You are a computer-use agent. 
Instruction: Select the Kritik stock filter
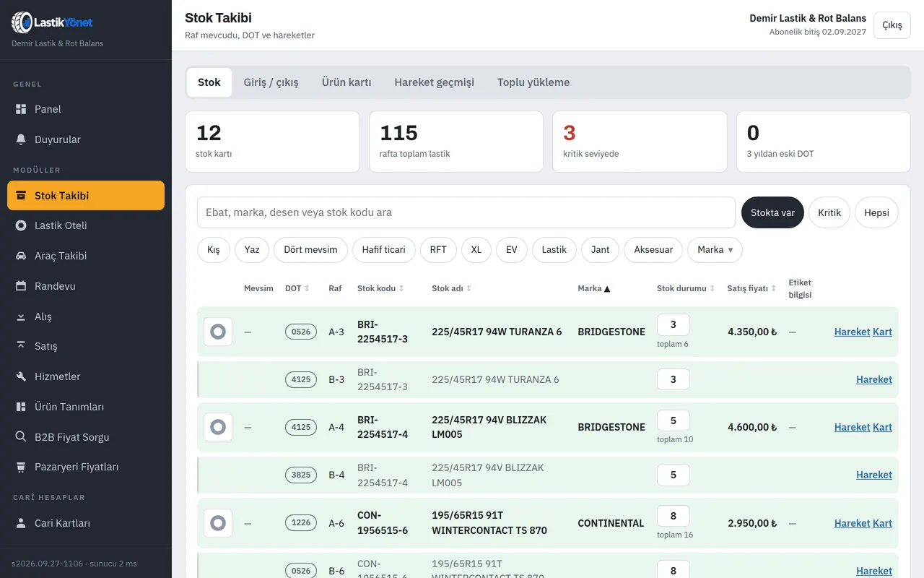829,212
